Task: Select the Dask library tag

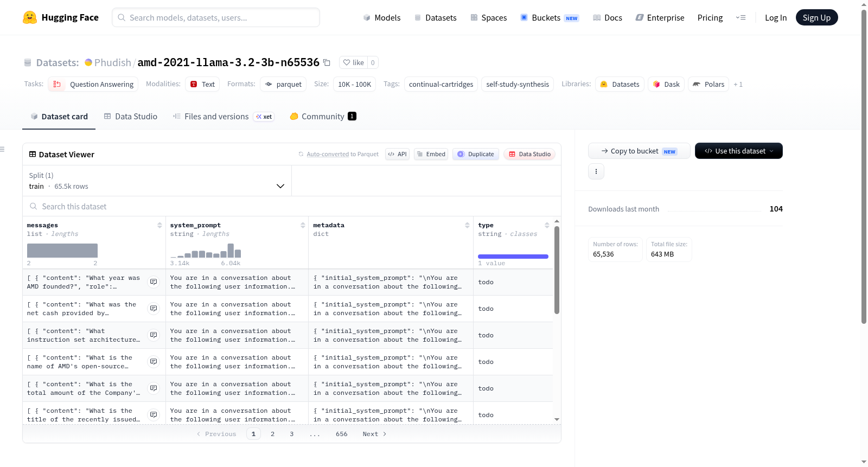Action: [666, 84]
